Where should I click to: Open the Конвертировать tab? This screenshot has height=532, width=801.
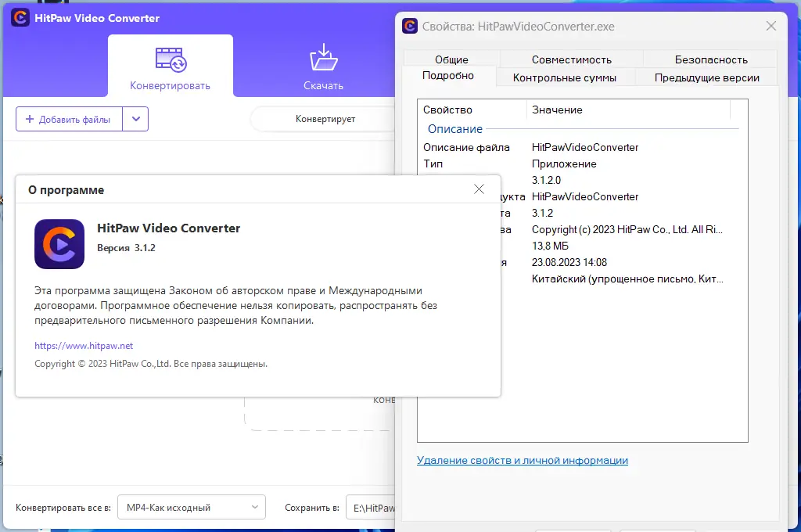[x=170, y=66]
